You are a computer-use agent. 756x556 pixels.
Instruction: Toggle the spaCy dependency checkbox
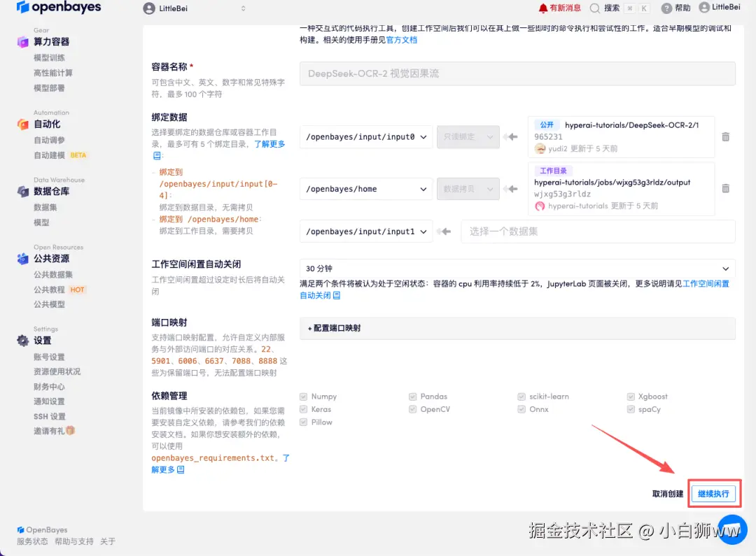[631, 409]
